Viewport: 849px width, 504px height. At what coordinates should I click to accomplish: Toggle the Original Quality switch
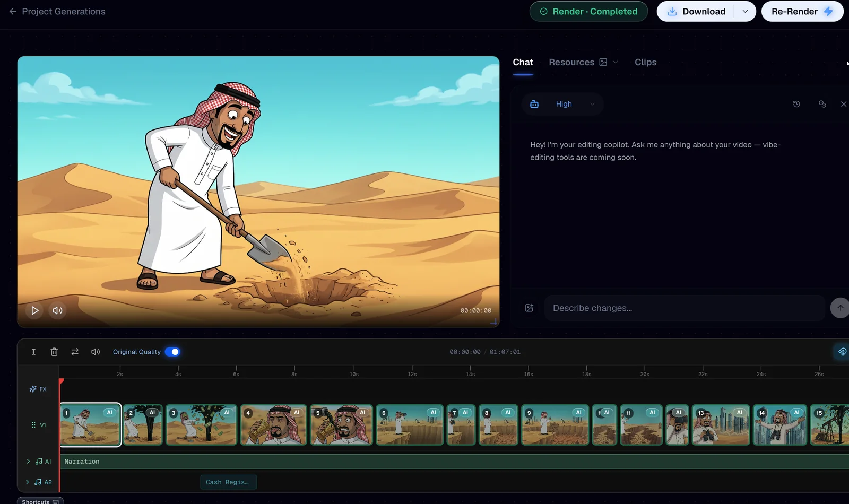point(172,352)
